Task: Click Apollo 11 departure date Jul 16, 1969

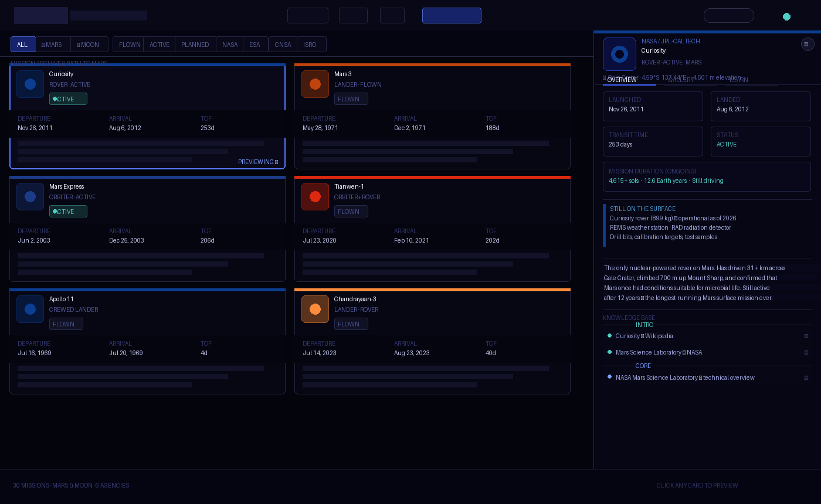Action: (35, 353)
